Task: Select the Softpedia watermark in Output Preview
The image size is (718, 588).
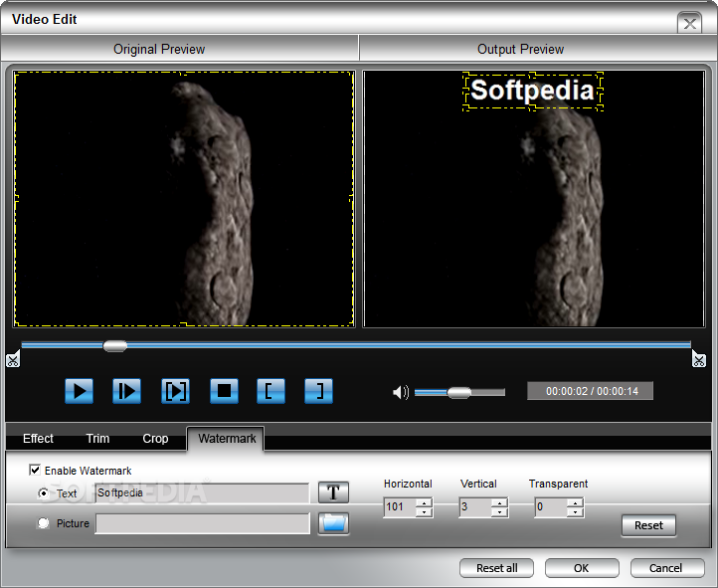Action: [533, 91]
